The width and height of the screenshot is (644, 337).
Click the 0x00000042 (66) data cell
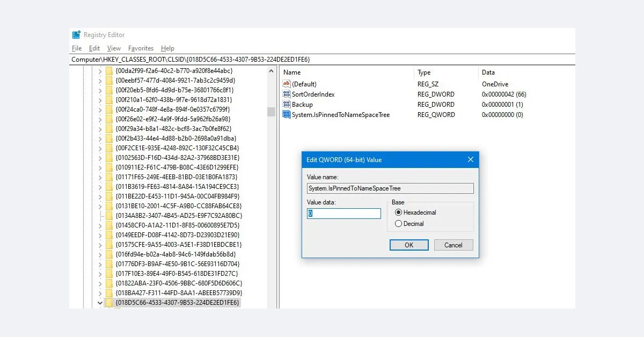(x=503, y=94)
